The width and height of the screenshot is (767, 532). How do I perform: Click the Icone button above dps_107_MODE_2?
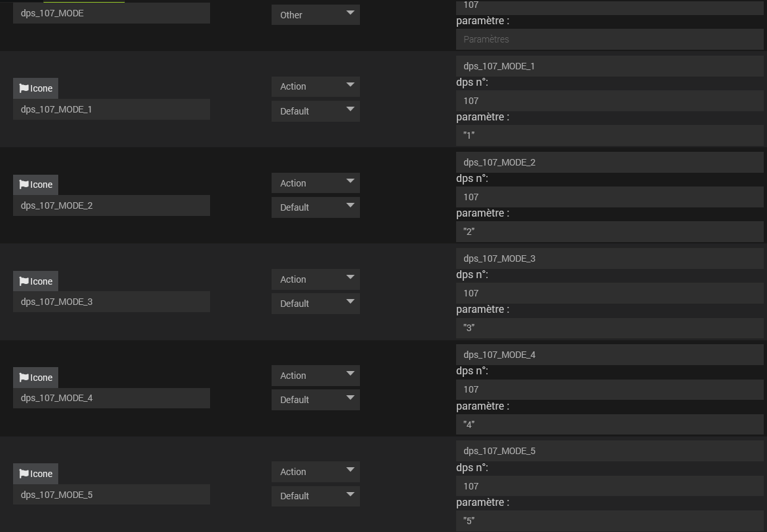point(35,185)
